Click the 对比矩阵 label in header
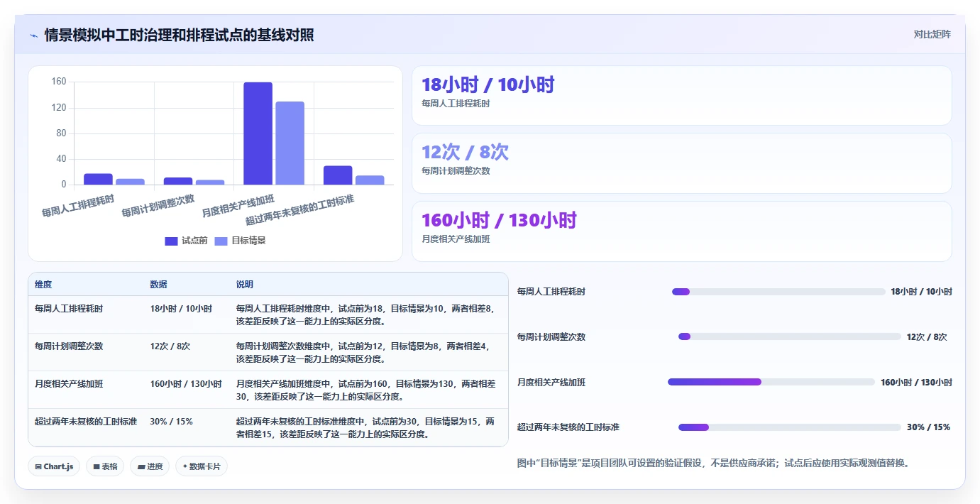The height and width of the screenshot is (504, 980). 932,34
